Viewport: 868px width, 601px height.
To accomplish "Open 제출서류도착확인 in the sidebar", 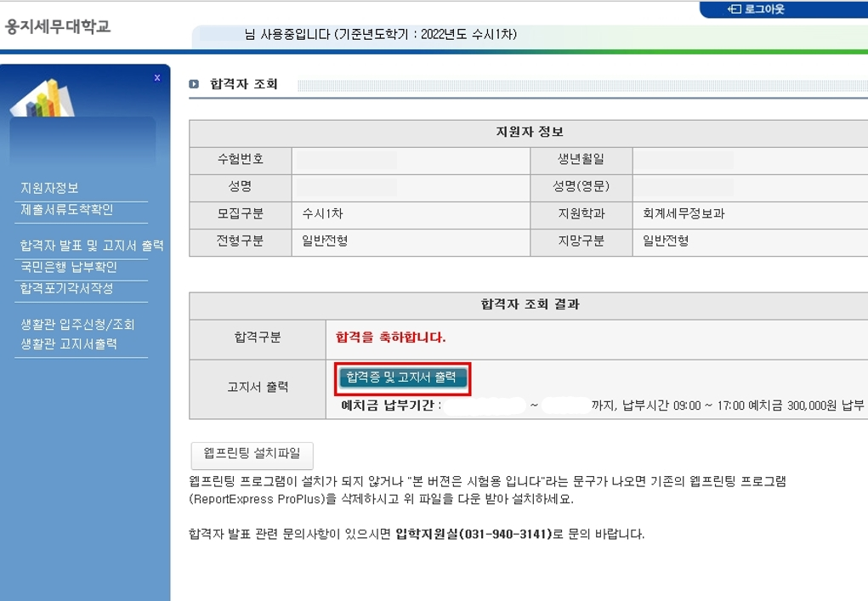I will pyautogui.click(x=66, y=209).
